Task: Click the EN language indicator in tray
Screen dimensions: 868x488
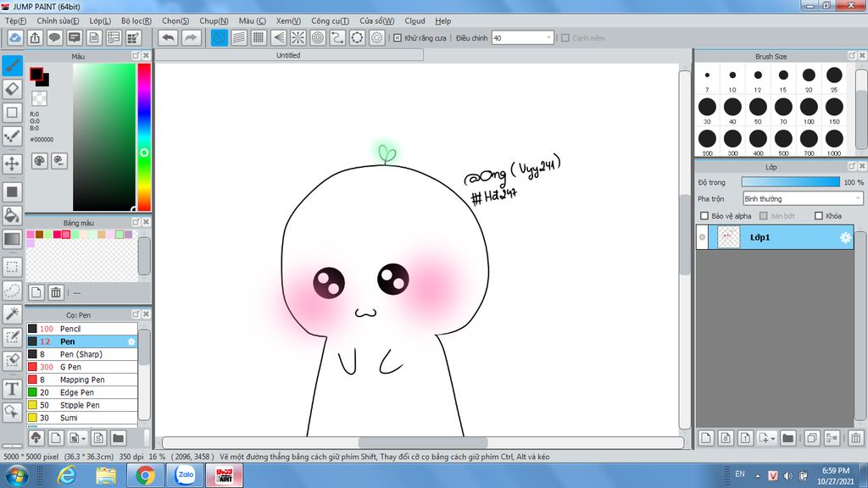Action: 740,474
